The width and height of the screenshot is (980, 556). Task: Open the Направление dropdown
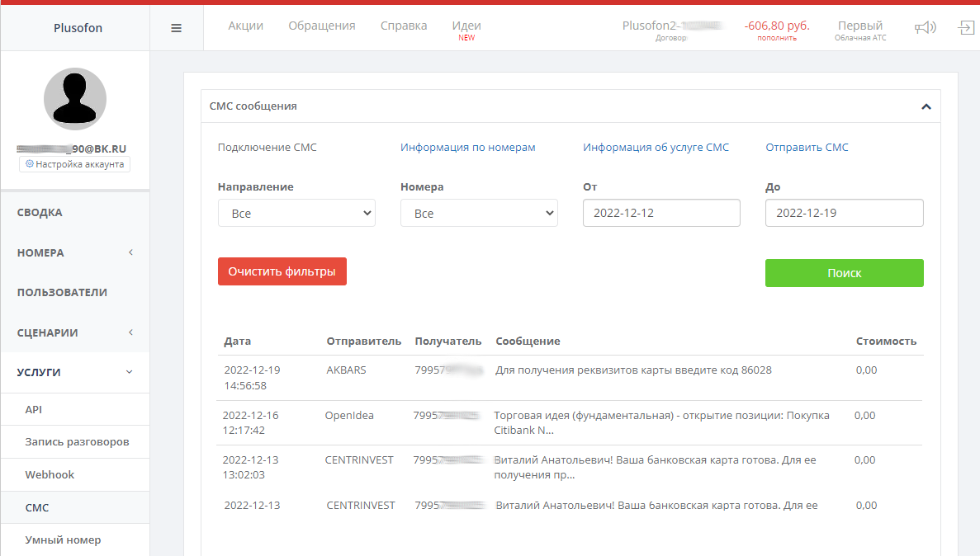pyautogui.click(x=296, y=213)
